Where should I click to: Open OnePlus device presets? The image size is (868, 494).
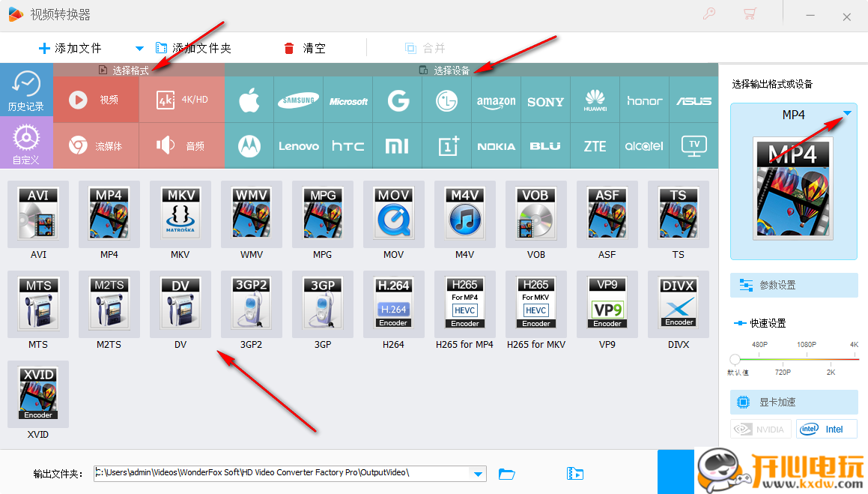(x=447, y=145)
